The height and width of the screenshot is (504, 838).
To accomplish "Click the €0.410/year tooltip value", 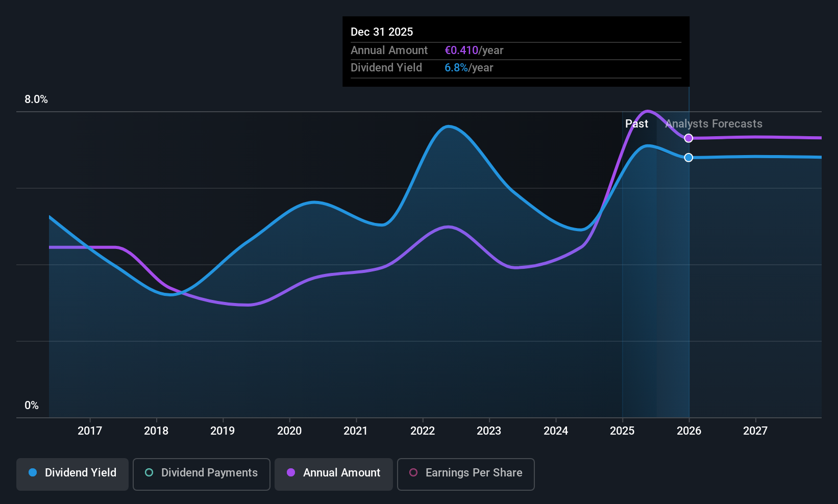I will pyautogui.click(x=474, y=51).
